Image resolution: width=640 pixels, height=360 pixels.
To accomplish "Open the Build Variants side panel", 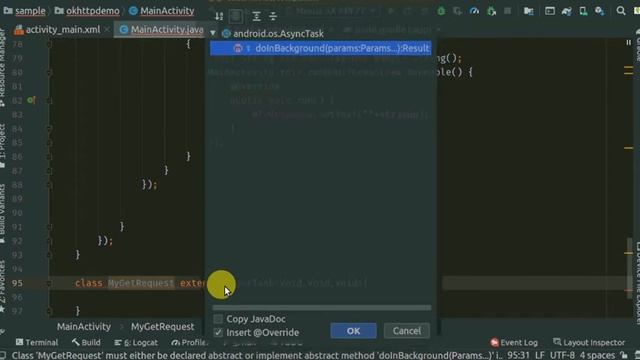I will (3, 213).
